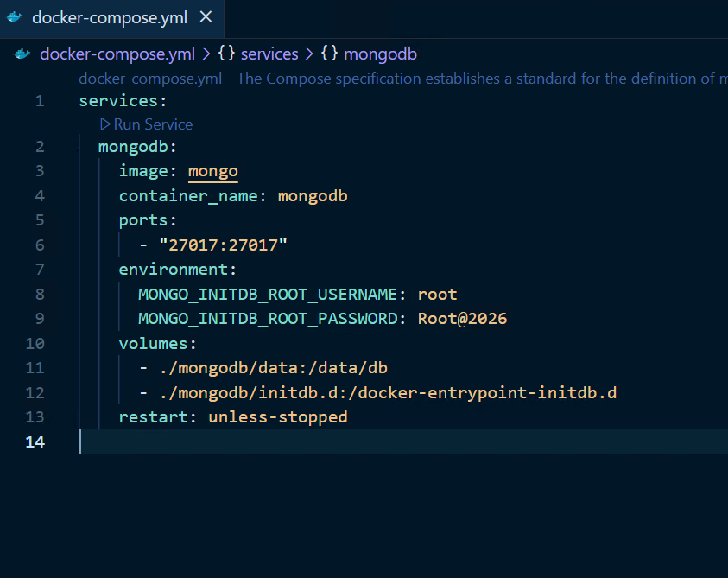This screenshot has height=578, width=728.
Task: Click the "27017:27017" port mapping string
Action: (x=223, y=245)
